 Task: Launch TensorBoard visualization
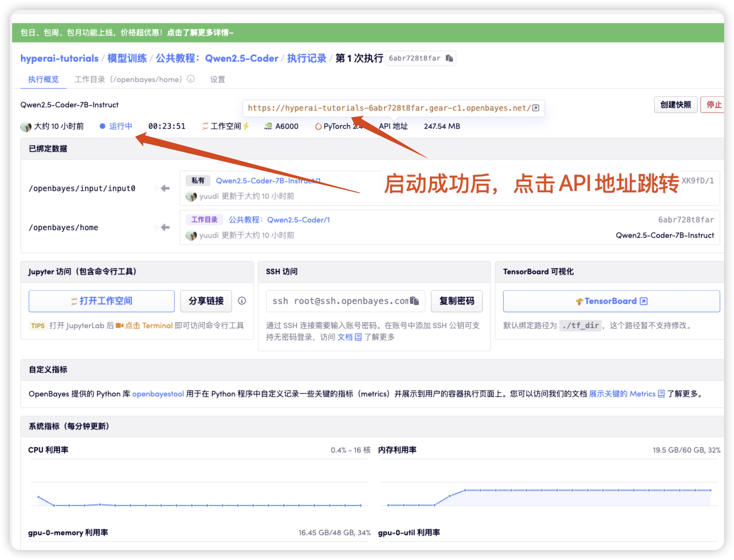point(611,301)
